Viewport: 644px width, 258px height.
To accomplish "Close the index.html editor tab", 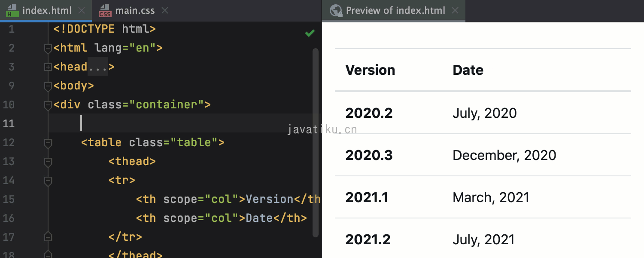I will tap(82, 11).
